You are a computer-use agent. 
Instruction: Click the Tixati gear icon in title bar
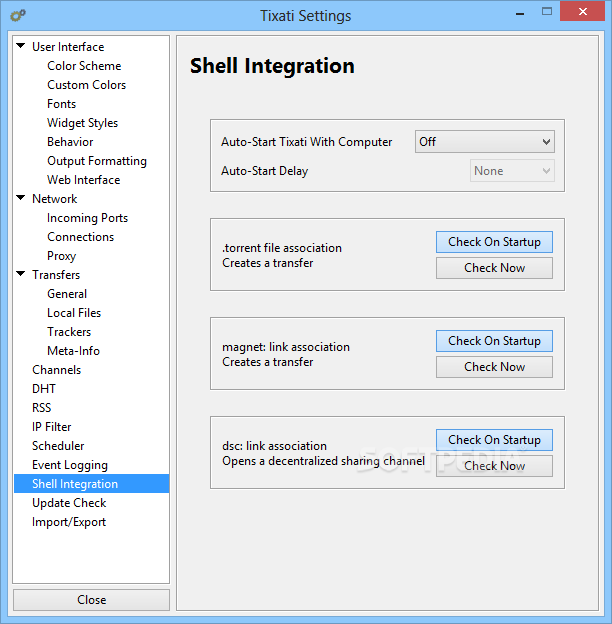[x=18, y=16]
